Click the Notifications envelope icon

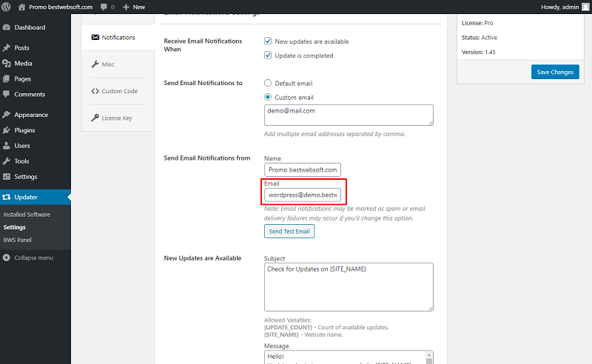pyautogui.click(x=95, y=38)
